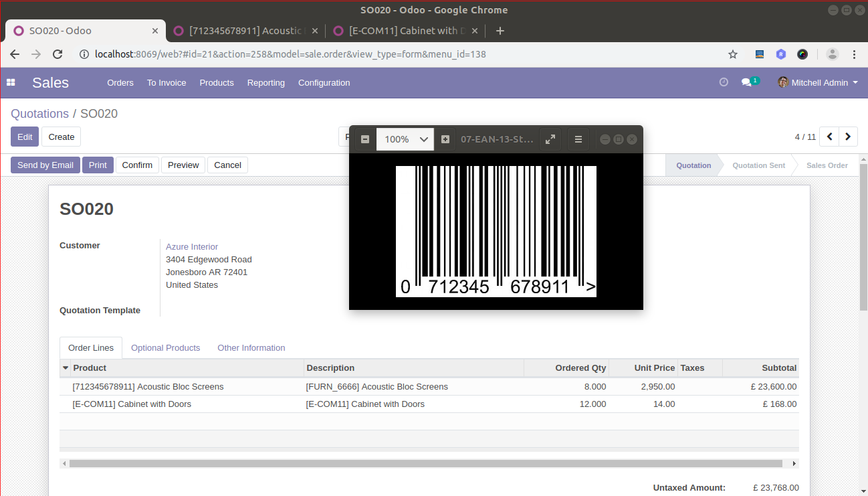The image size is (868, 496).
Task: Click first blue Chrome extension icon
Action: tap(760, 54)
